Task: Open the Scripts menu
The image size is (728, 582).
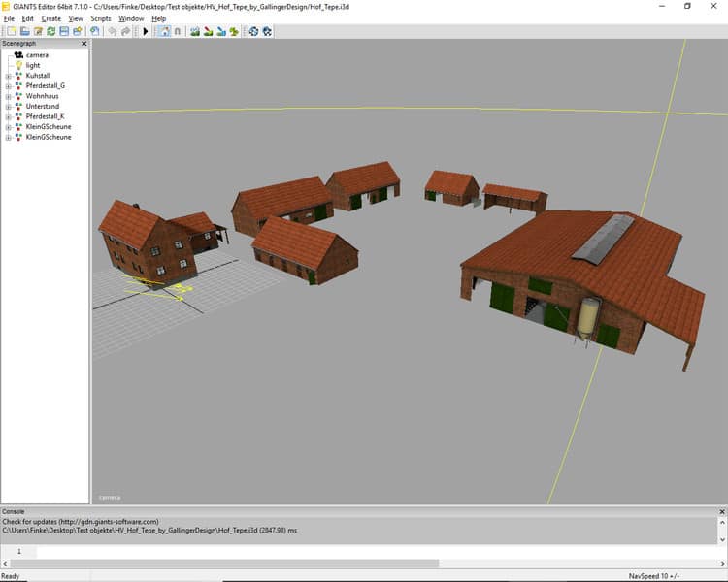Action: tap(100, 18)
